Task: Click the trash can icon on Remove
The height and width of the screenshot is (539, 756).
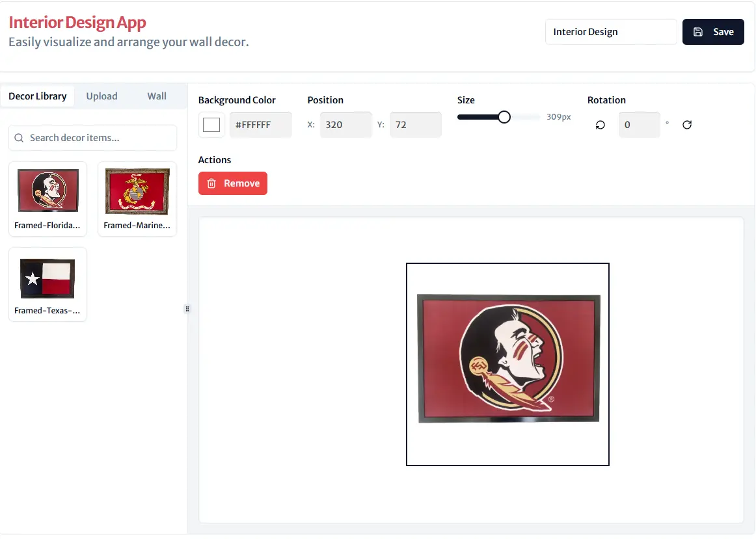Action: pyautogui.click(x=211, y=183)
